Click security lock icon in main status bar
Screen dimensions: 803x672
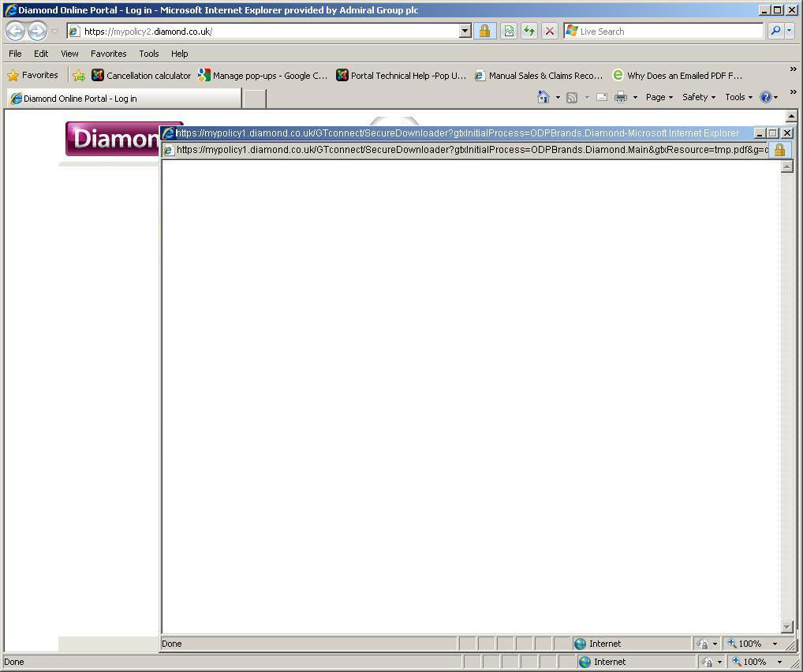[x=708, y=662]
